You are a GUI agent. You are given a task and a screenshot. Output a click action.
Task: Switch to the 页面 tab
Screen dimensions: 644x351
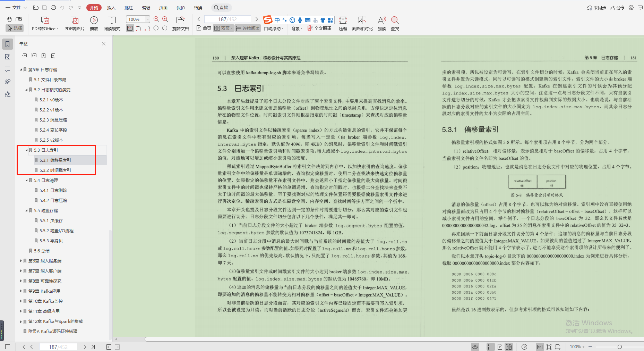pyautogui.click(x=163, y=8)
